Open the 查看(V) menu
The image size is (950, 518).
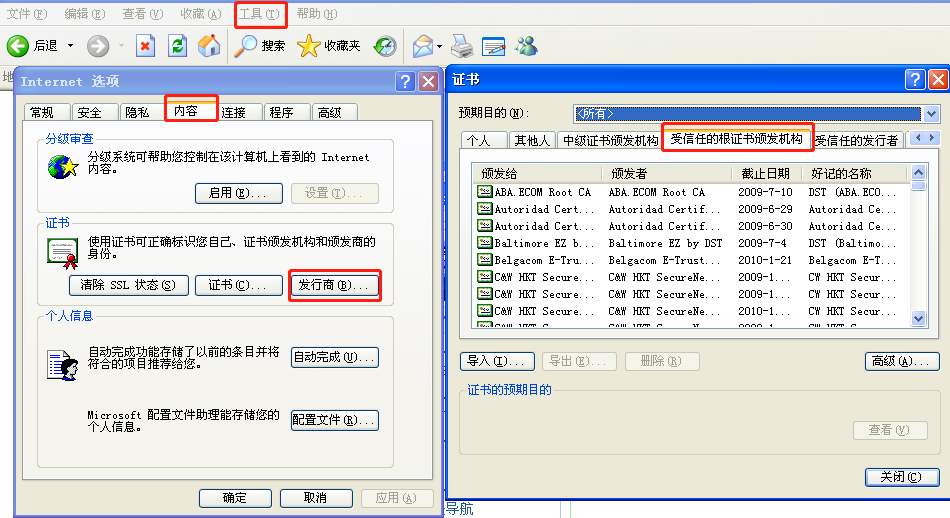pyautogui.click(x=142, y=14)
